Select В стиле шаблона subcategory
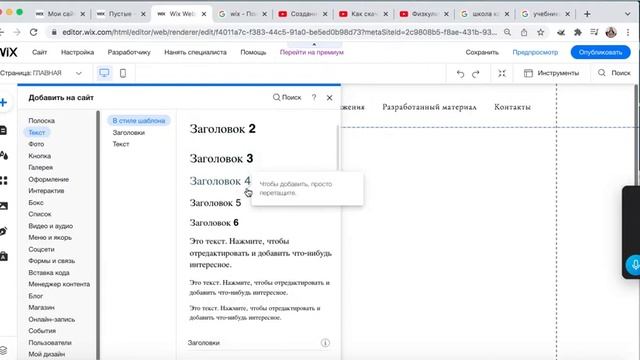Screen dimensions: 640x360 [139, 121]
